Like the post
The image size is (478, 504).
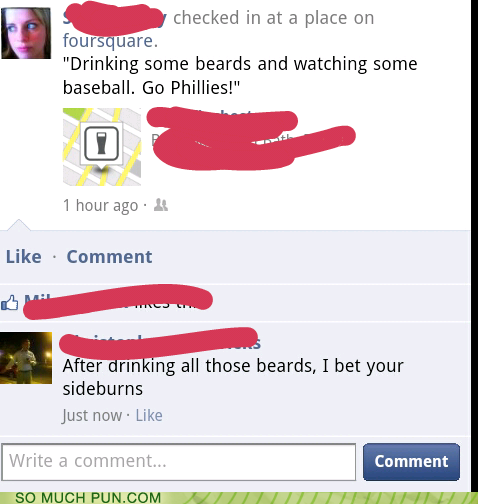(x=24, y=257)
